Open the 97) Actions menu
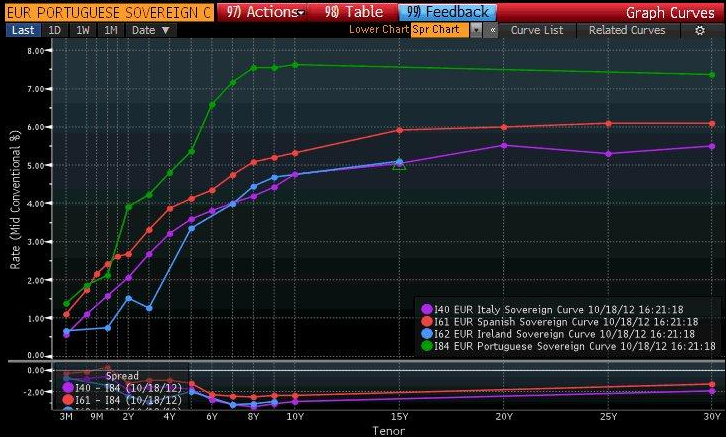The height and width of the screenshot is (437, 726). pyautogui.click(x=263, y=12)
